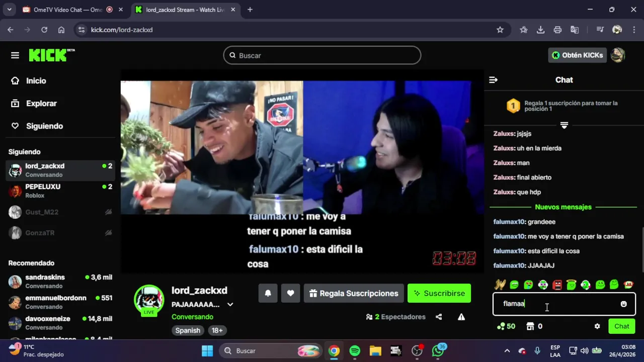This screenshot has width=644, height=362.
Task: Go back to previous page
Action: tap(11, 30)
